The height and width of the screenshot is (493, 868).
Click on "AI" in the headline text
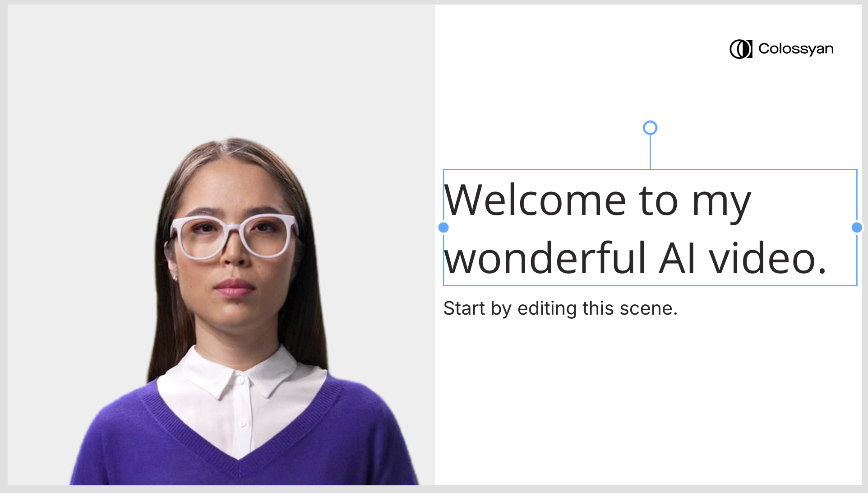(x=677, y=258)
